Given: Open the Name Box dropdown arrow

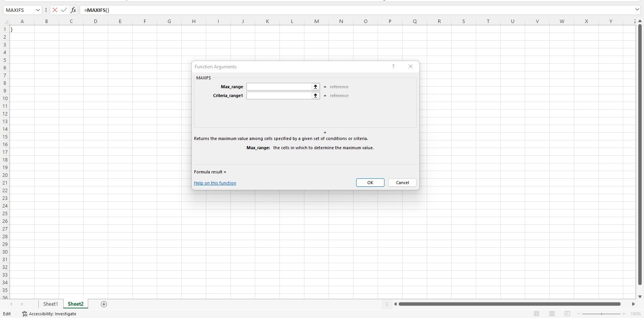Looking at the screenshot, I should (x=38, y=10).
